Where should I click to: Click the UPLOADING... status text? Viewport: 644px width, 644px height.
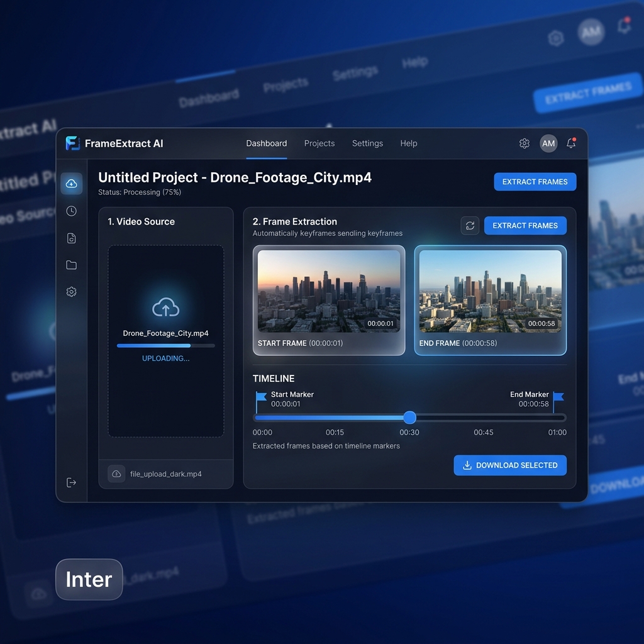[x=165, y=358]
